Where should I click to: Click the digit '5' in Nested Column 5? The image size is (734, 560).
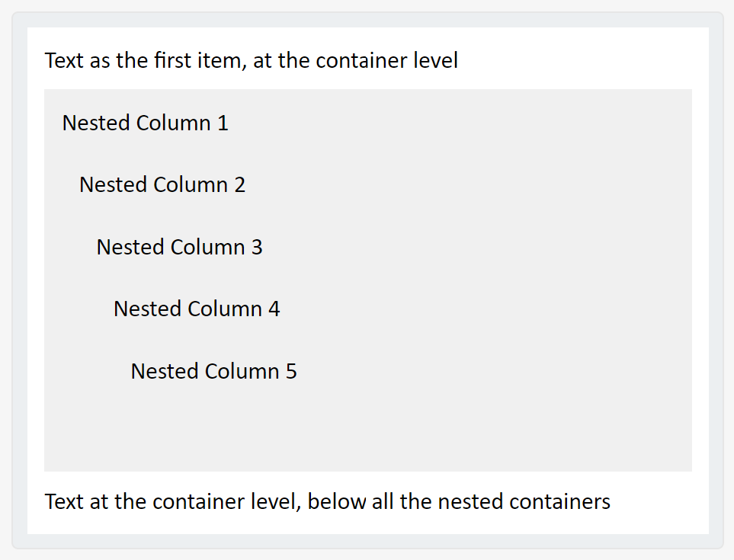point(291,372)
